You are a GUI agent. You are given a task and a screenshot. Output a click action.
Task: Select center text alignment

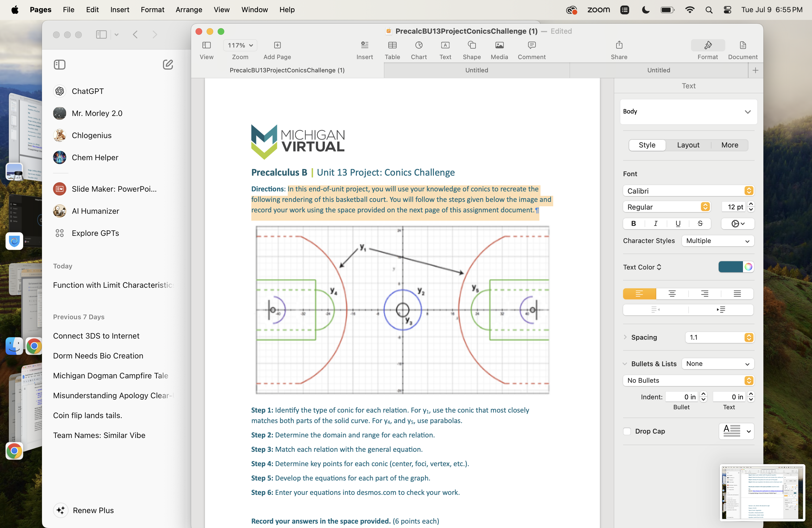pyautogui.click(x=672, y=294)
